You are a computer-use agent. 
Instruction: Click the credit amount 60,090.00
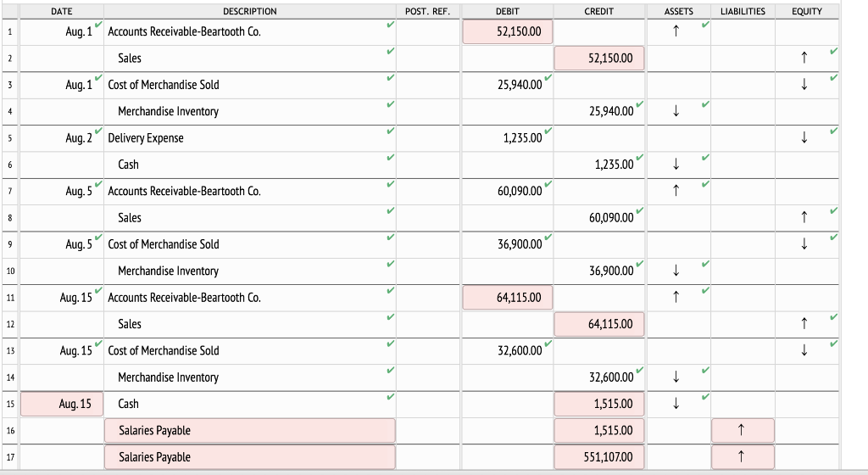[x=611, y=218]
